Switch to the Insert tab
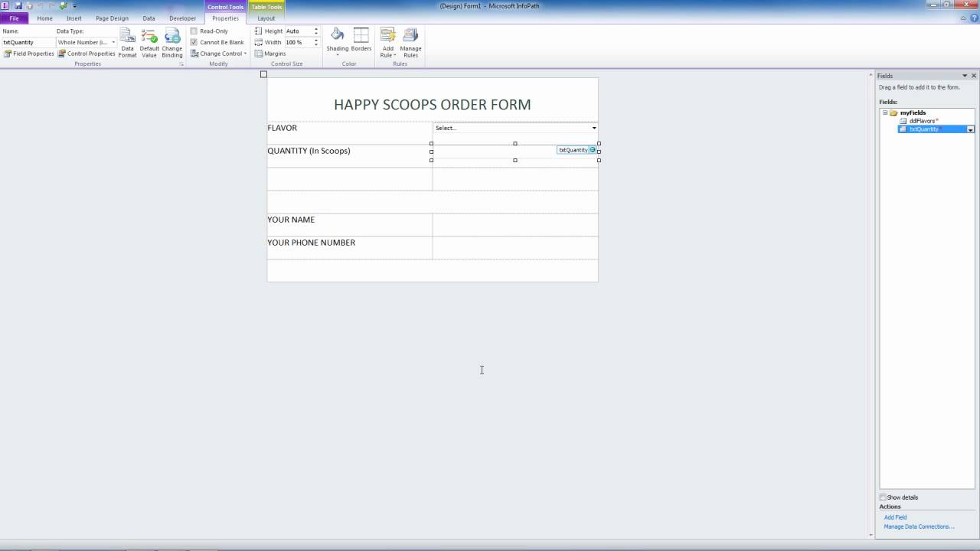Viewport: 980px width, 551px height. click(x=73, y=18)
